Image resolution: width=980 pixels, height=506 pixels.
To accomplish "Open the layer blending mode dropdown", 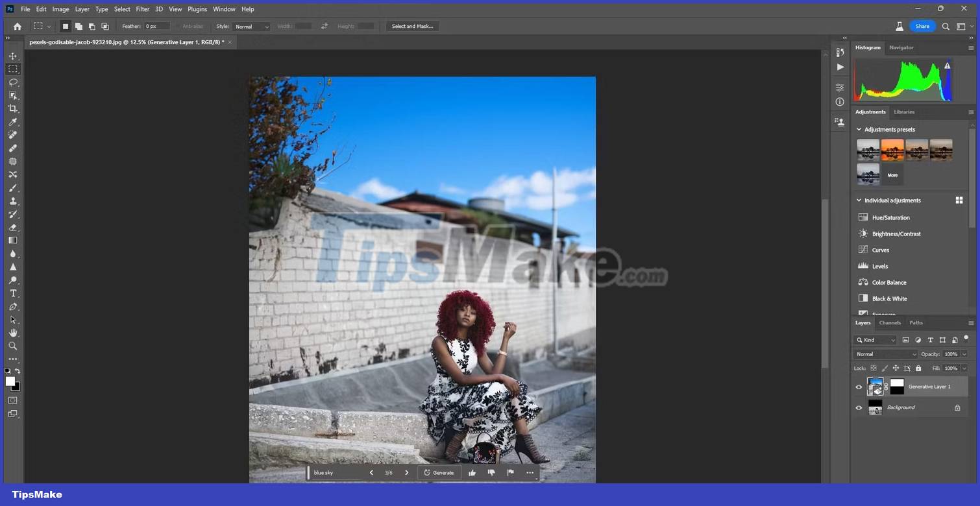I will click(x=885, y=354).
